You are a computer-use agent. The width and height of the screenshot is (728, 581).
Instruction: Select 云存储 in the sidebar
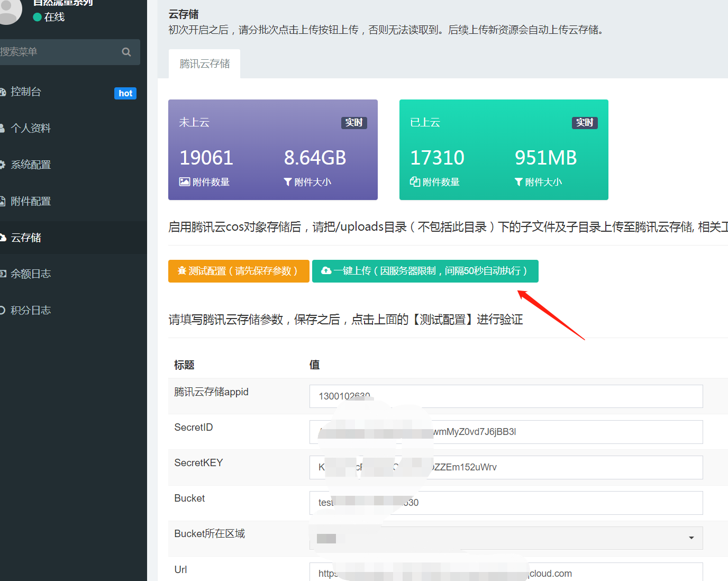tap(74, 238)
